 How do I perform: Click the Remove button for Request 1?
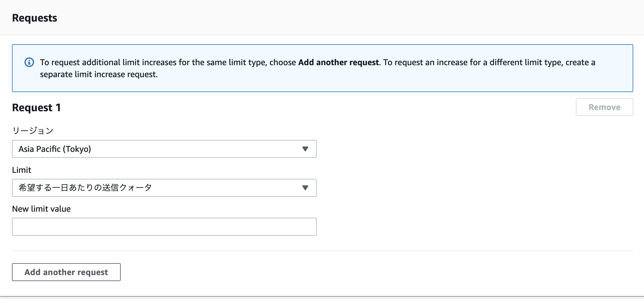point(604,107)
